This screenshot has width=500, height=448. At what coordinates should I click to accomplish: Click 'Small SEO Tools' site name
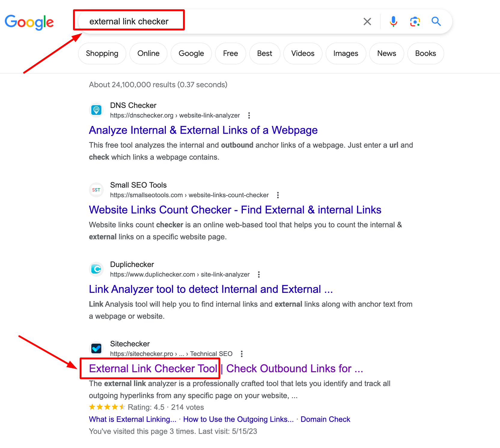tap(138, 185)
